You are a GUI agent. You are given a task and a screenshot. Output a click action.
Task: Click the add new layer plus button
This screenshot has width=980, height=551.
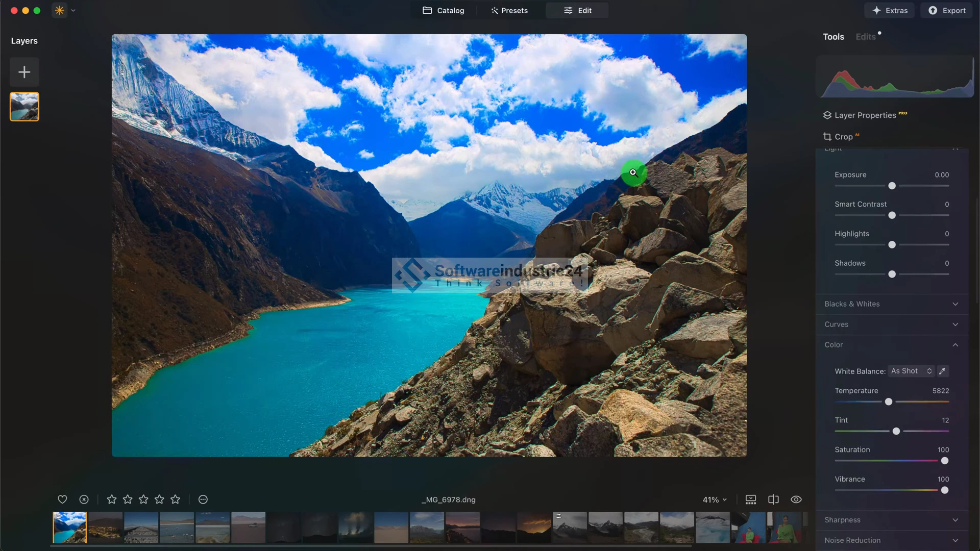(x=24, y=72)
